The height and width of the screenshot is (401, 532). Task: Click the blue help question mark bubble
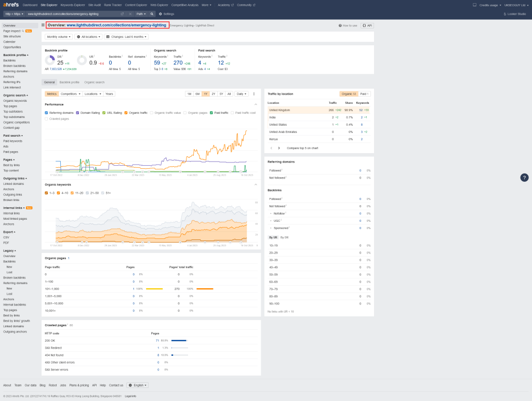[x=524, y=178]
